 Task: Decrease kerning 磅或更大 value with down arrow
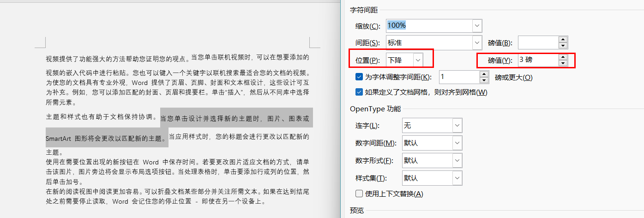pyautogui.click(x=484, y=80)
